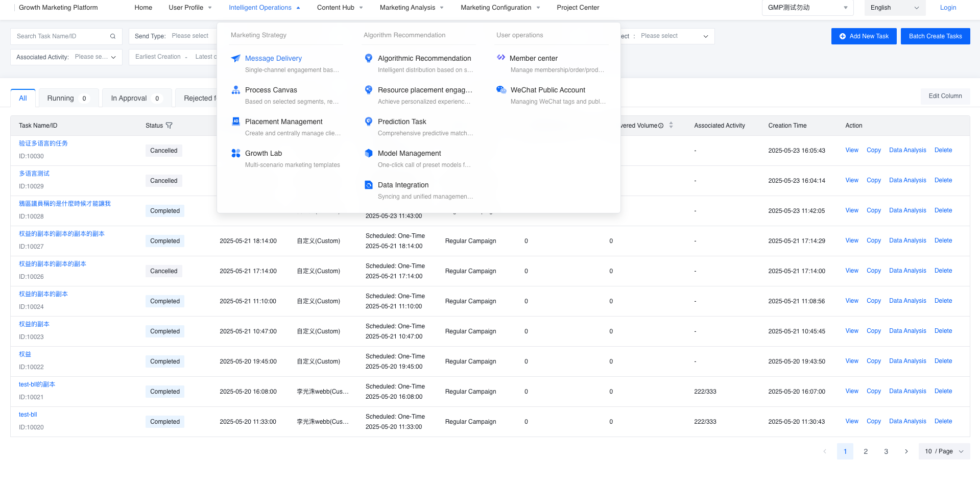Go to page 2
The image size is (980, 484).
point(866,451)
